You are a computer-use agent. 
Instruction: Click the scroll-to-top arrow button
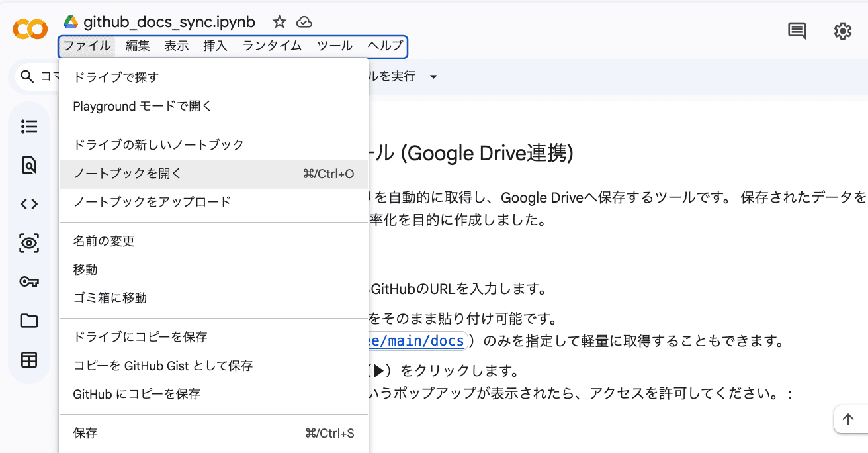(849, 419)
